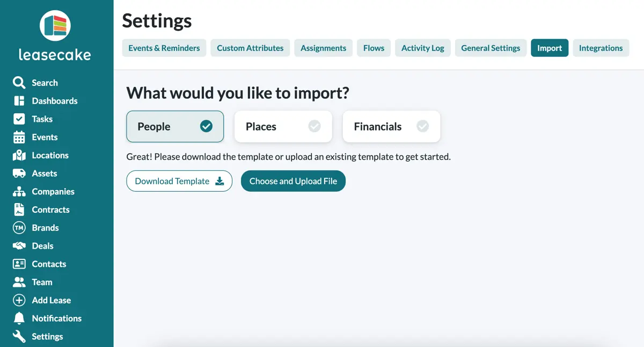Click the Download Template button
The image size is (644, 347).
(179, 181)
